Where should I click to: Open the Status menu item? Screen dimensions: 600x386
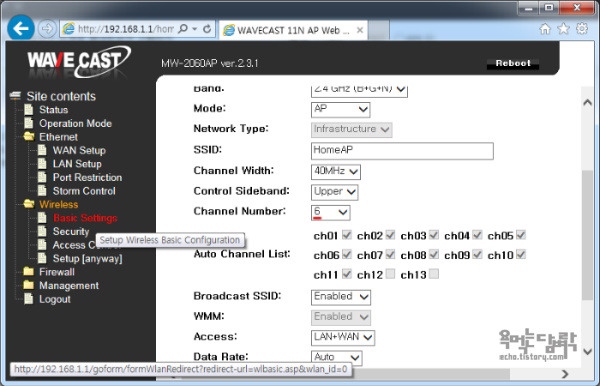coord(54,110)
